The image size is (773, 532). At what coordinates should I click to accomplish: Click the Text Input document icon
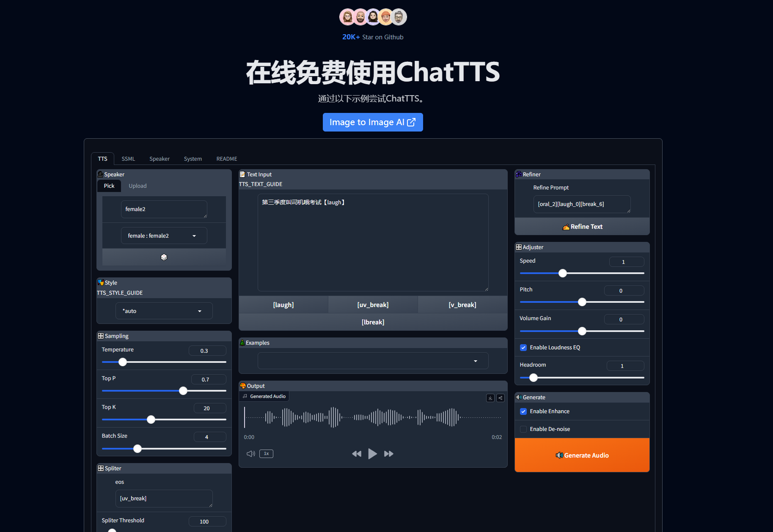pyautogui.click(x=242, y=174)
